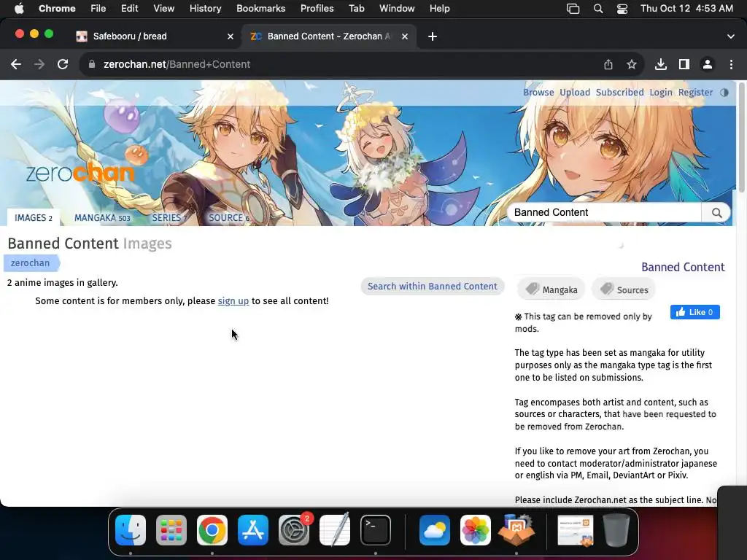Click the zerochan breadcrumb tag

point(31,262)
